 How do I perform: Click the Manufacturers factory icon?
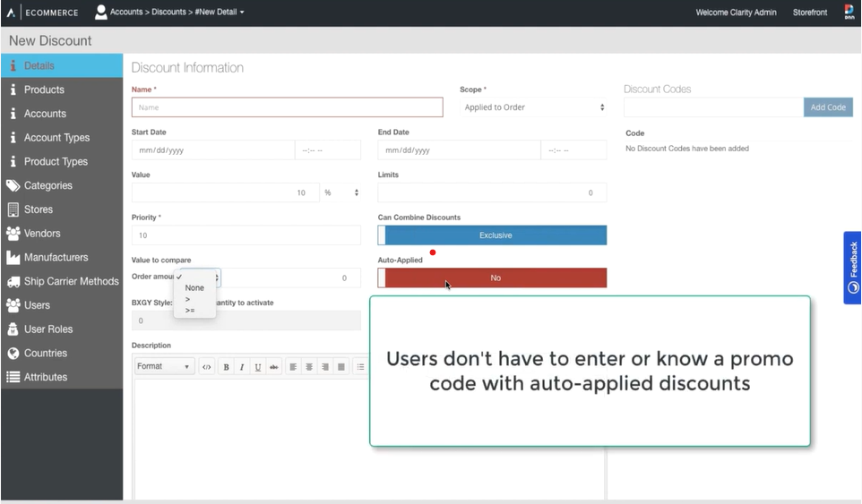point(13,257)
